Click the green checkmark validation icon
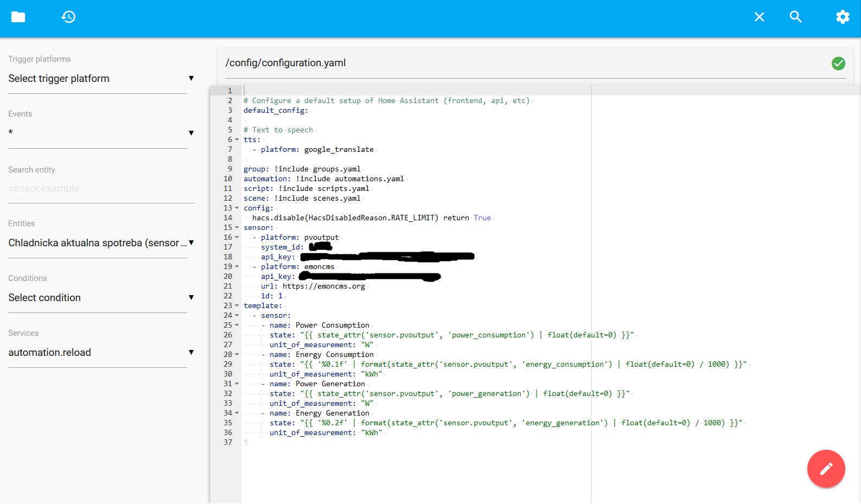The image size is (861, 504). [x=838, y=63]
